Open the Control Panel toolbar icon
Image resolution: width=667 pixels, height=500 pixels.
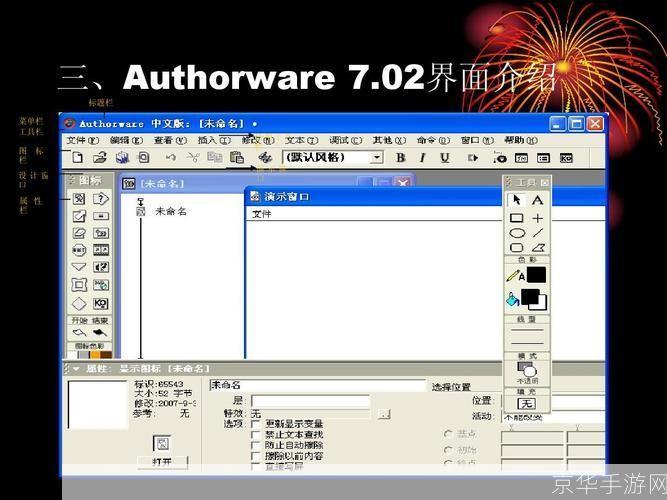[501, 158]
